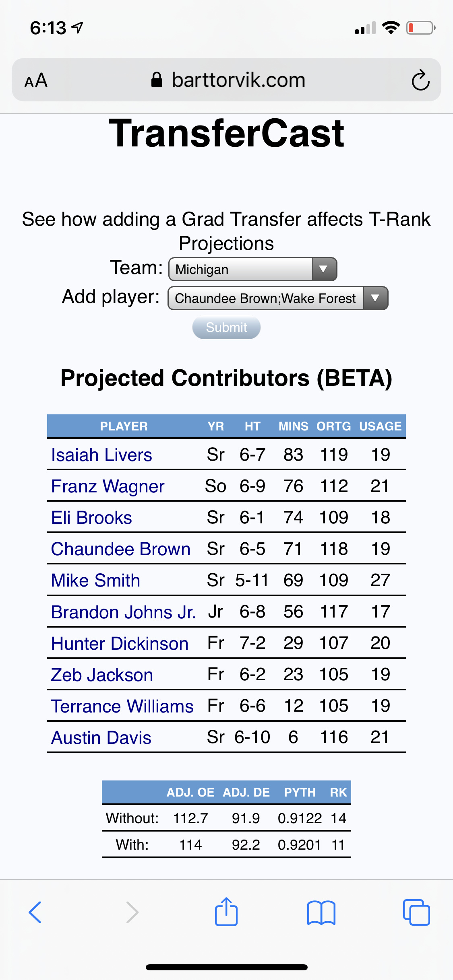Expand the Add player dropdown
This screenshot has width=453, height=980.
(278, 298)
